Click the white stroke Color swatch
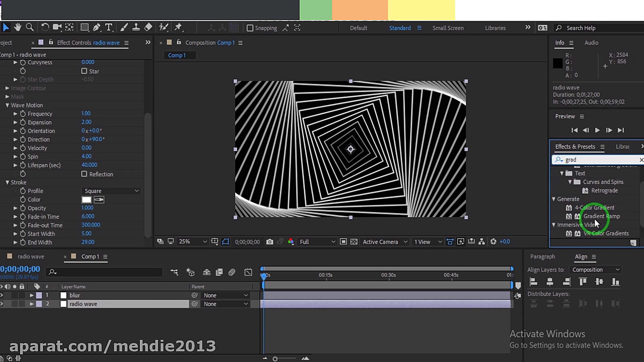This screenshot has width=644, height=362. click(86, 200)
